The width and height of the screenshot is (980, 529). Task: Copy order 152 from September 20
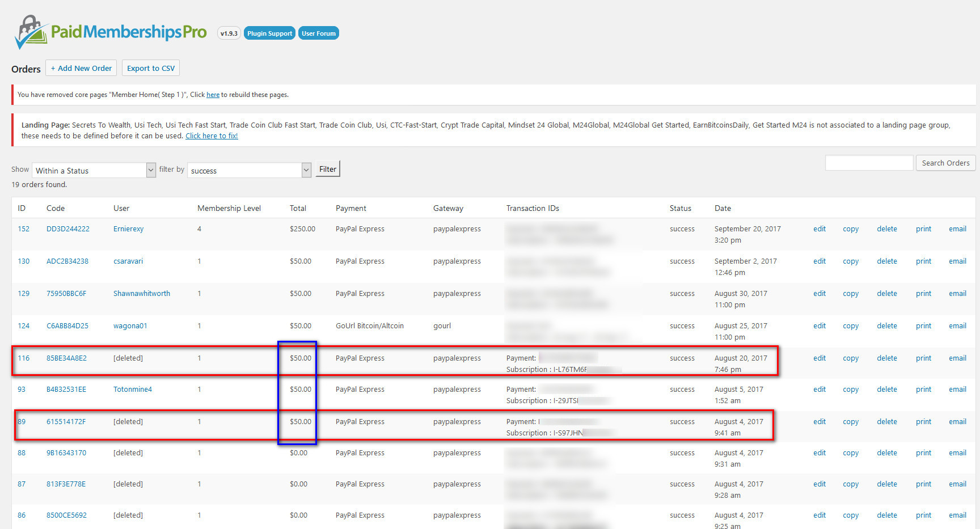click(x=851, y=229)
